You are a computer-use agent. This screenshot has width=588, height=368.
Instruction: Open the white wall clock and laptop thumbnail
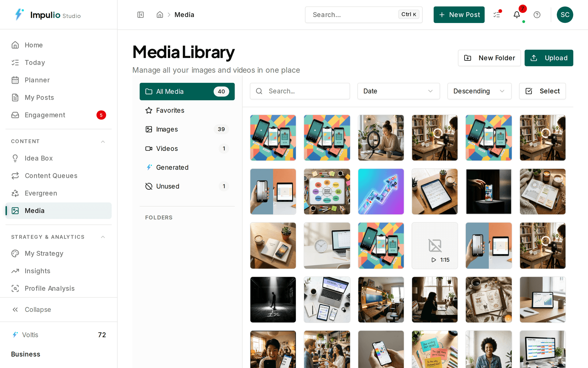pyautogui.click(x=327, y=246)
